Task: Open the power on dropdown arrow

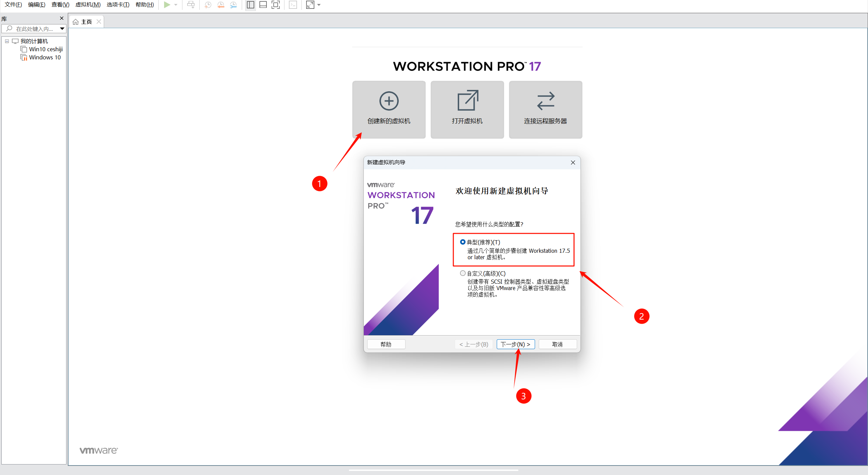Action: coord(176,5)
